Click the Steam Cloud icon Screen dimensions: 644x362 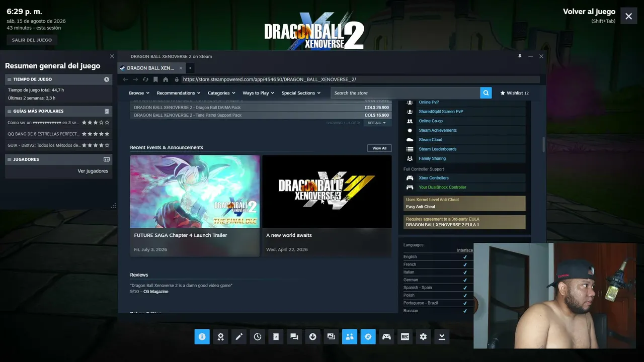click(410, 140)
